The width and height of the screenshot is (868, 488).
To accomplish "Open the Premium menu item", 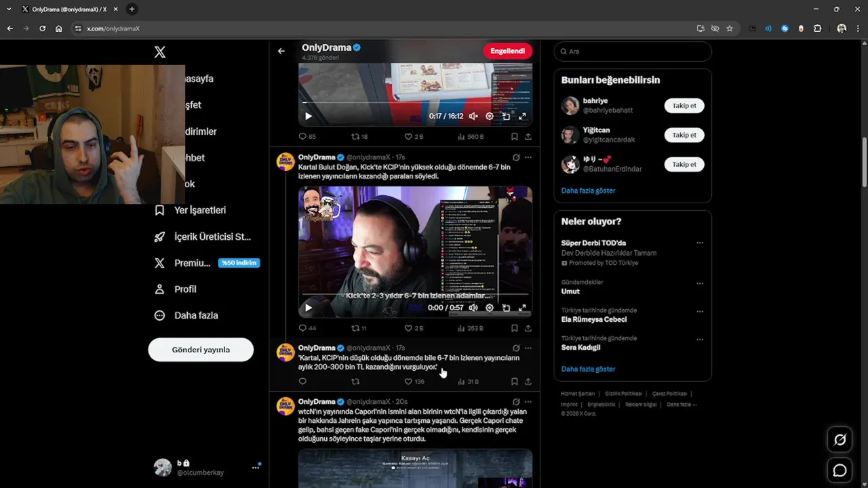I will click(207, 263).
